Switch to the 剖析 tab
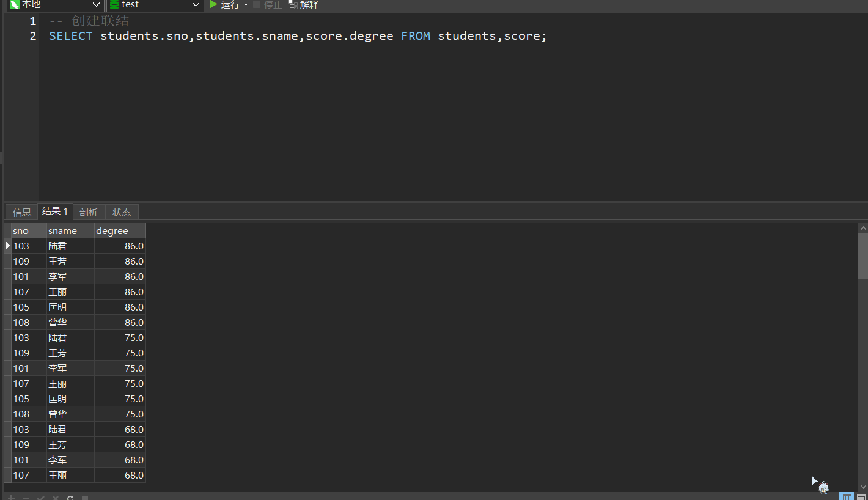868x500 pixels. [x=89, y=212]
